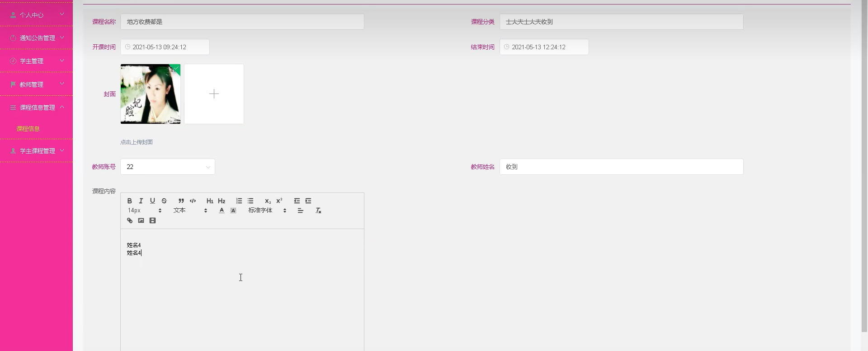Insert a bulleted list
This screenshot has height=351, width=868.
[x=250, y=201]
